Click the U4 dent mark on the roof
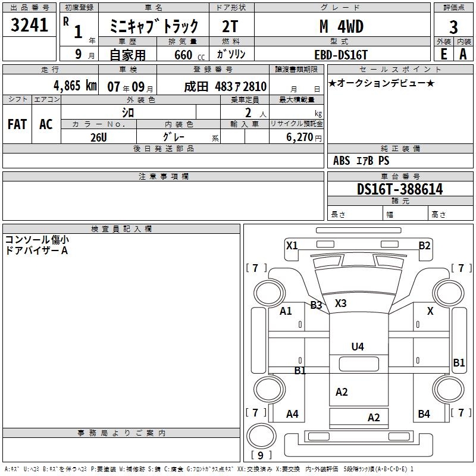 [358, 346]
